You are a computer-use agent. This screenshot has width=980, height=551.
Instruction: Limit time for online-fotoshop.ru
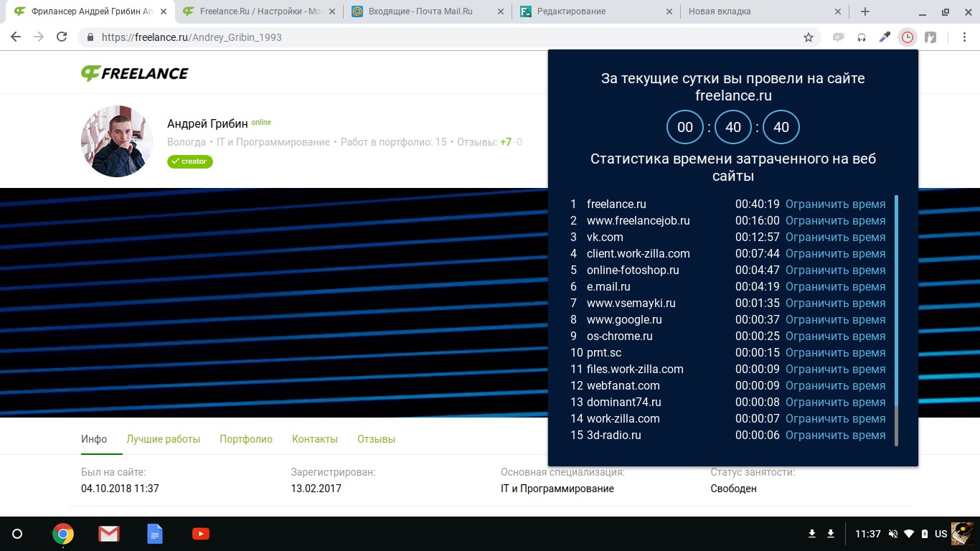pyautogui.click(x=836, y=270)
